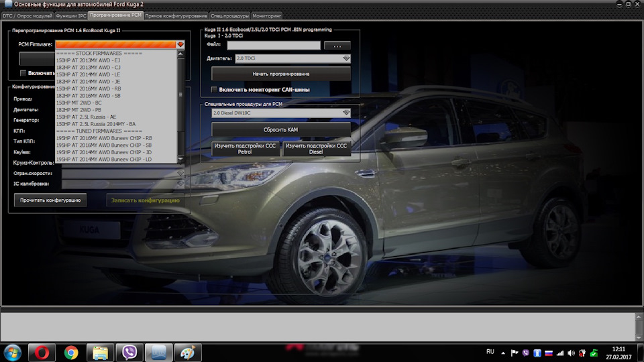This screenshot has height=362, width=644.
Task: Click the firmware list scrollbar thumb
Action: (x=180, y=95)
